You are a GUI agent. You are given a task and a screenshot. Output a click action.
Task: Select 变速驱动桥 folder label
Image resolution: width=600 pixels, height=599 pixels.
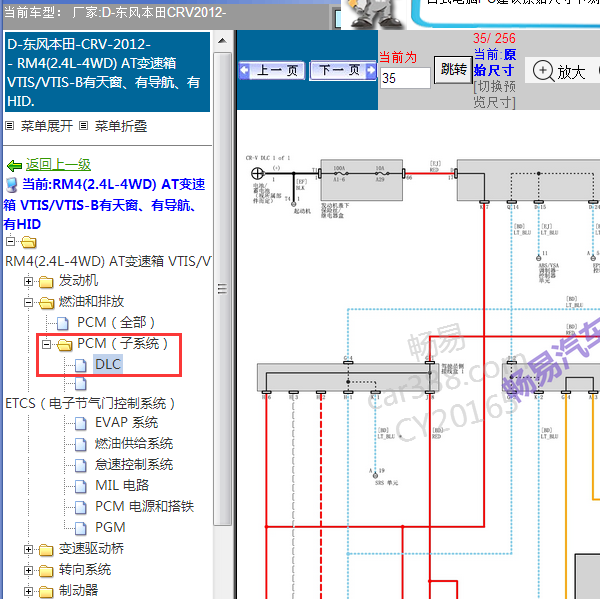pos(91,548)
